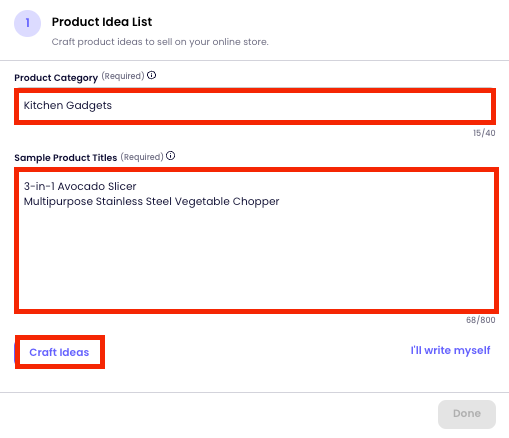Click the word "Gadgets" in the category field
The height and width of the screenshot is (438, 509).
[89, 106]
